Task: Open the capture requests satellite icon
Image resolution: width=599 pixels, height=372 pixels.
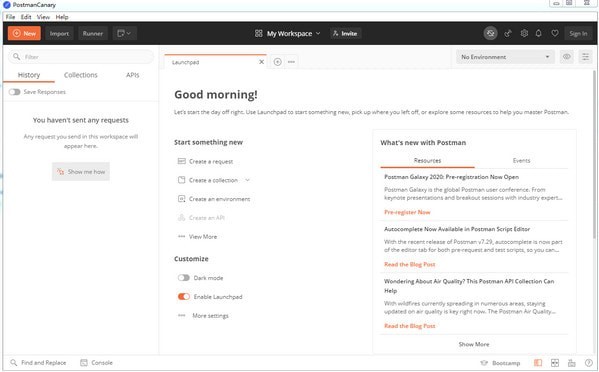Action: coord(508,34)
